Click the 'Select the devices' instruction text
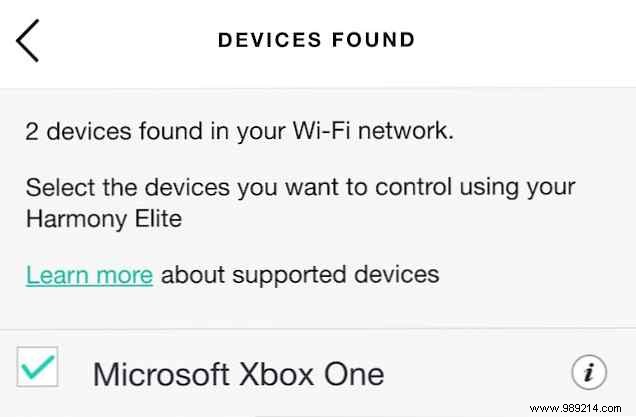Viewport: 636px width, 417px height. [x=300, y=188]
